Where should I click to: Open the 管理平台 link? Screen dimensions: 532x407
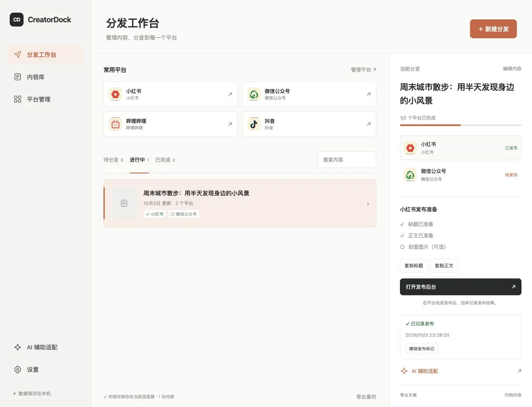pyautogui.click(x=363, y=70)
